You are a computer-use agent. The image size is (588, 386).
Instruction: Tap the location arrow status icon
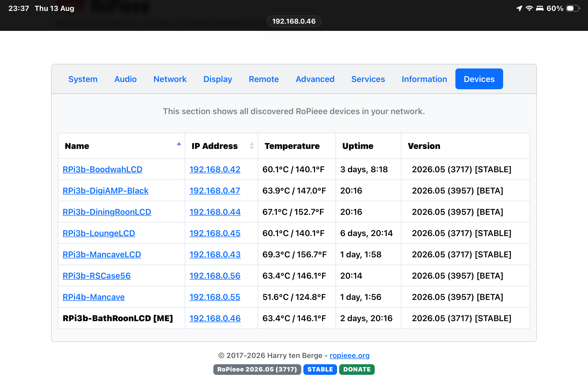[519, 8]
